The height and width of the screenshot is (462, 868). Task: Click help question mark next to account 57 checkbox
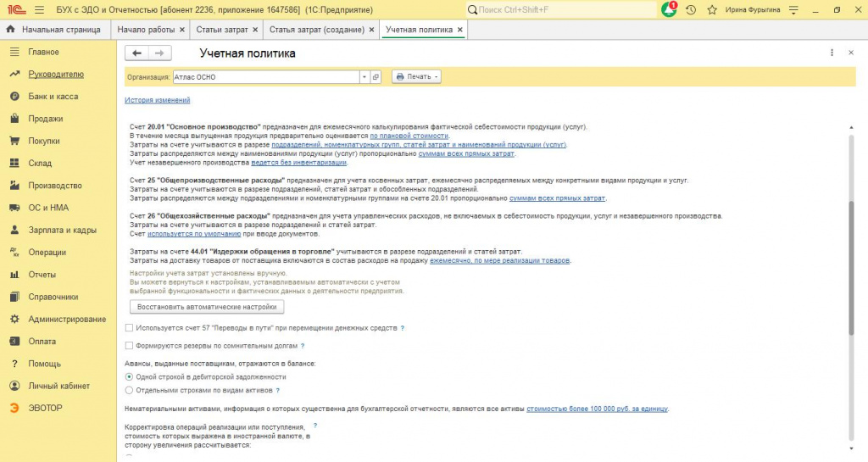click(402, 328)
